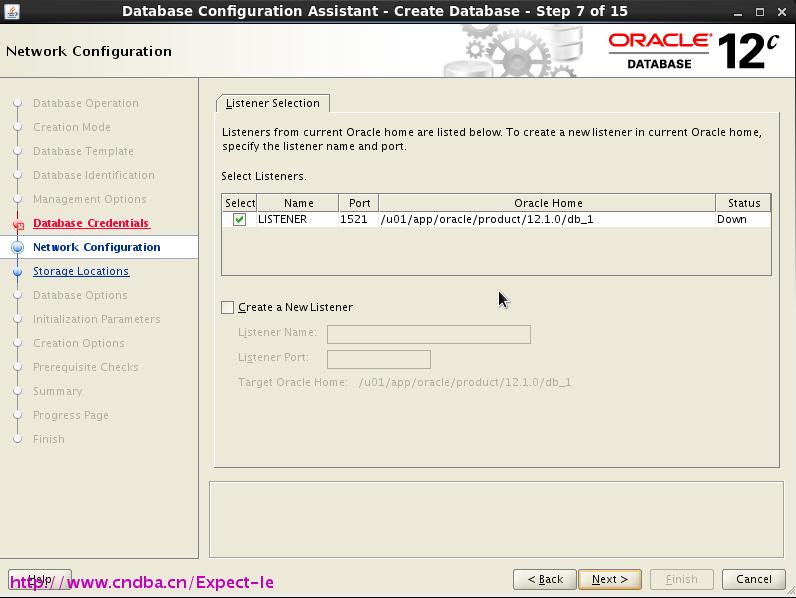Click the Oracle Home column header
Screen dimensions: 796x598
pyautogui.click(x=547, y=203)
